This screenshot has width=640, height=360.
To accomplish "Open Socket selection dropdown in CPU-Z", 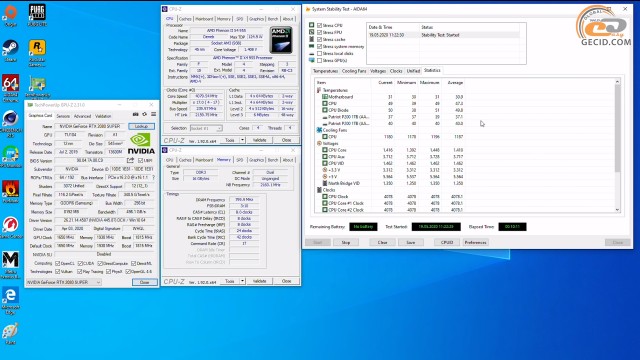I will point(206,128).
